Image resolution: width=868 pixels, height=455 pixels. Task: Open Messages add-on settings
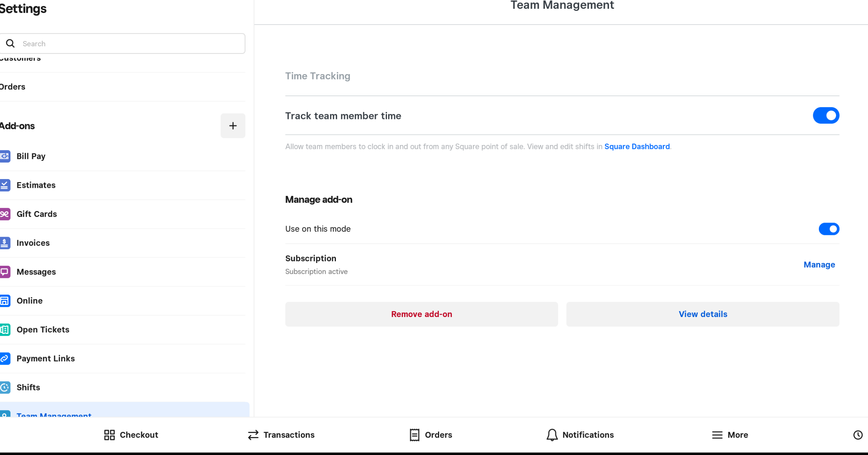click(122, 272)
